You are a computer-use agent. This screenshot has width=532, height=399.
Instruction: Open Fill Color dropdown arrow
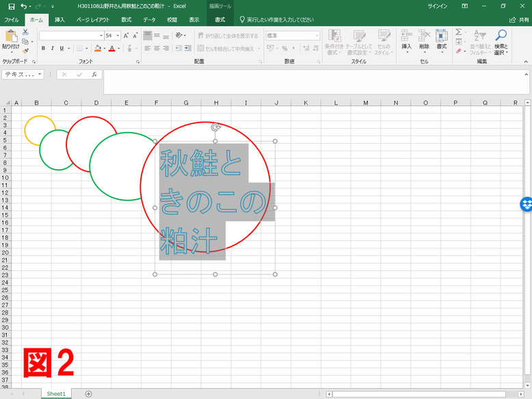pos(104,48)
